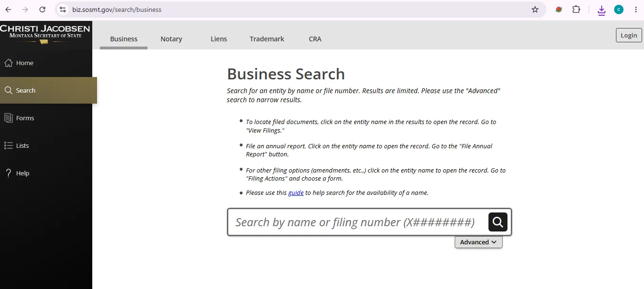Open browser downloads

(602, 10)
